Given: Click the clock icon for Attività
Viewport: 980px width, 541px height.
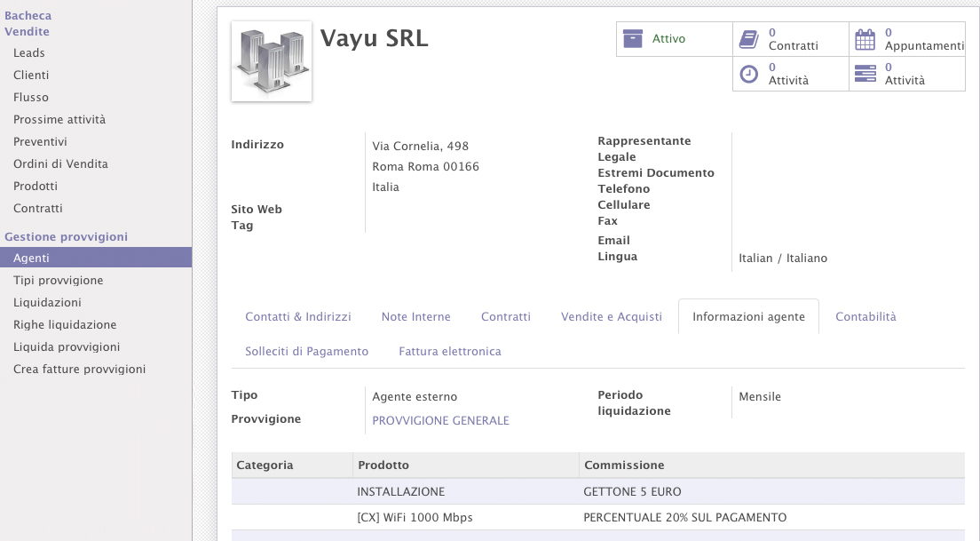Looking at the screenshot, I should coord(748,74).
